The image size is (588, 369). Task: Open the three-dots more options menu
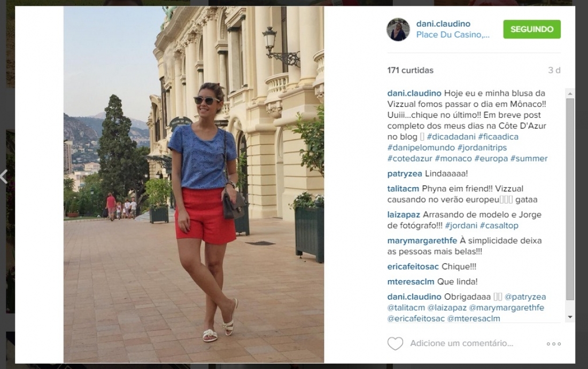553,344
